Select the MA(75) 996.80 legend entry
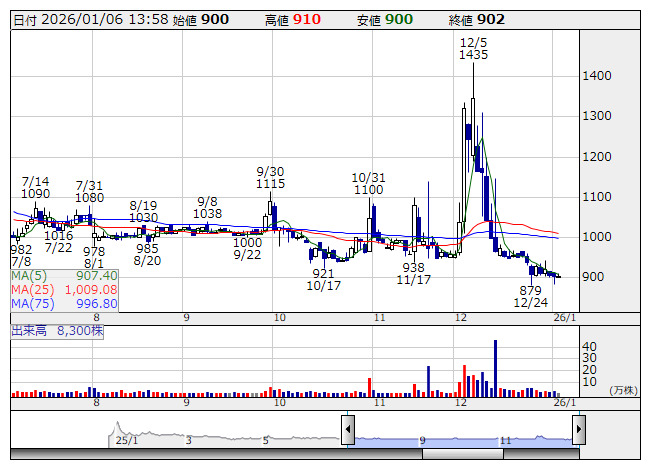Viewport: 653px width, 470px height. click(65, 303)
